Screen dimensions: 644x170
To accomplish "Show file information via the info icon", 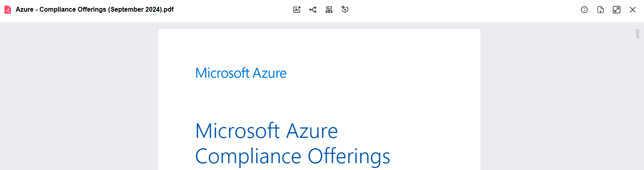I will [x=584, y=10].
